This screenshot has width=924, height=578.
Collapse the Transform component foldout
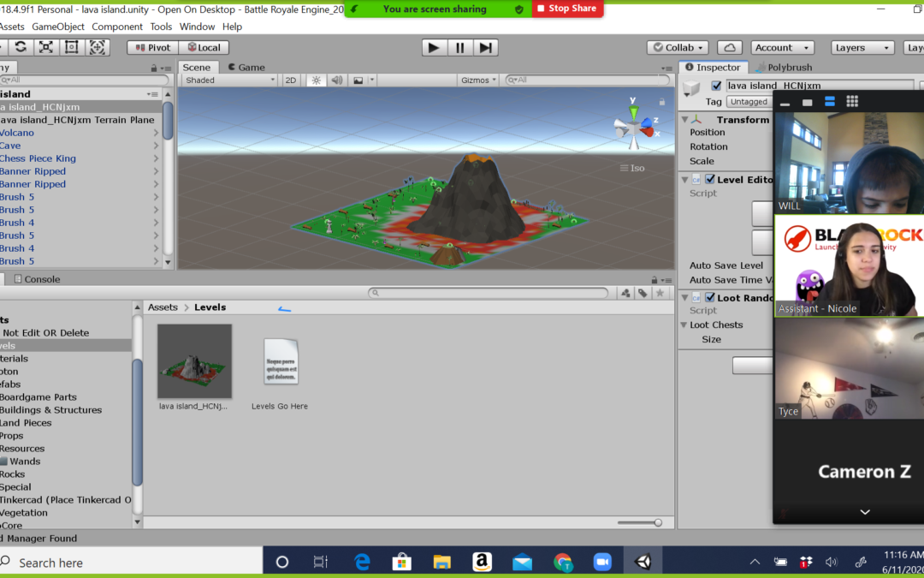click(684, 120)
